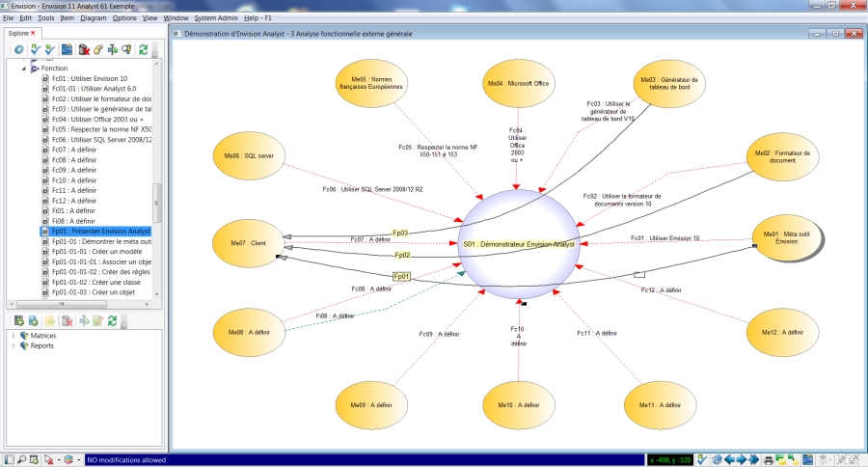Click the Explorer tree vertical scrollbar thumb

coord(157,203)
